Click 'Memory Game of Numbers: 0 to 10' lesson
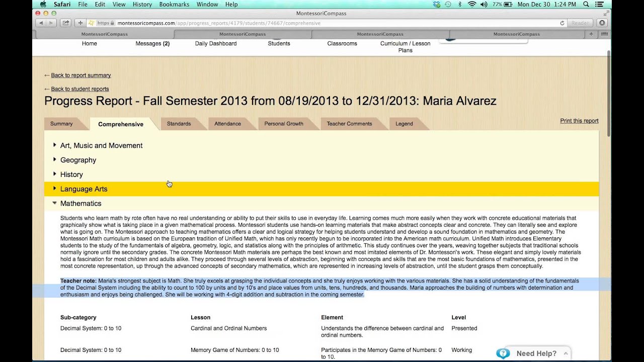The width and height of the screenshot is (644, 362). [234, 350]
